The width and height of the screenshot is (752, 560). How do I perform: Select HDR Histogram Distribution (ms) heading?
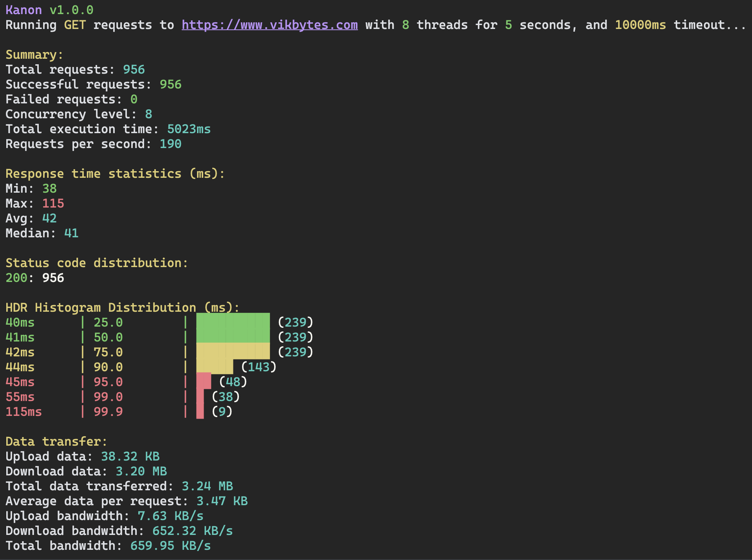(x=123, y=308)
